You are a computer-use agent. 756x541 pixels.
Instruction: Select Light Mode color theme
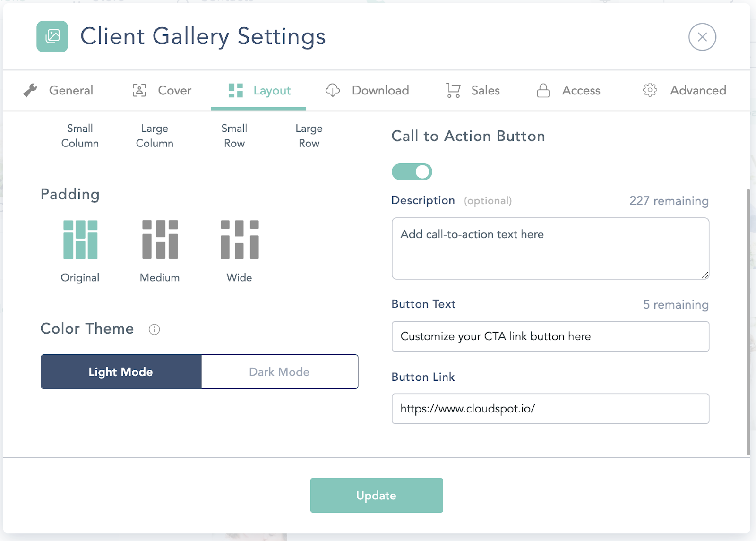(x=121, y=372)
